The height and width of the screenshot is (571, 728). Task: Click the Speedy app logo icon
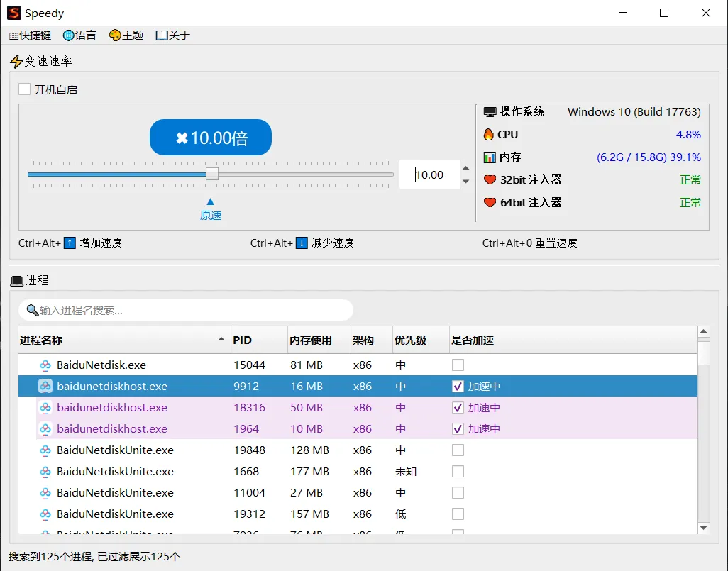click(14, 13)
